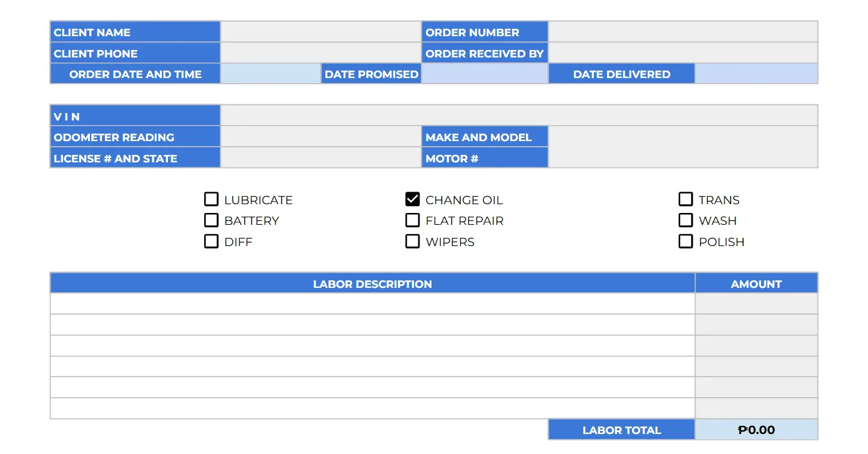
Task: Click the LUBRICATE label text
Action: coord(259,200)
